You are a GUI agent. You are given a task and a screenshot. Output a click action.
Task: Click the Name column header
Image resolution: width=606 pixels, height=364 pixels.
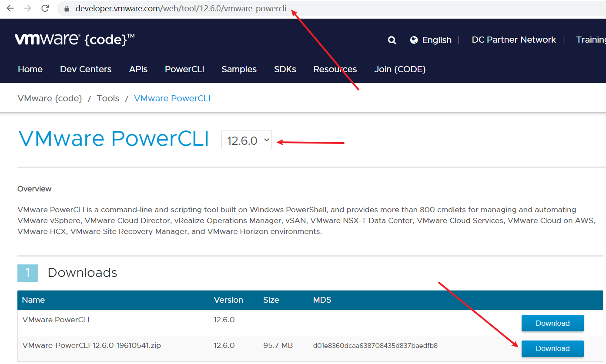(x=33, y=300)
